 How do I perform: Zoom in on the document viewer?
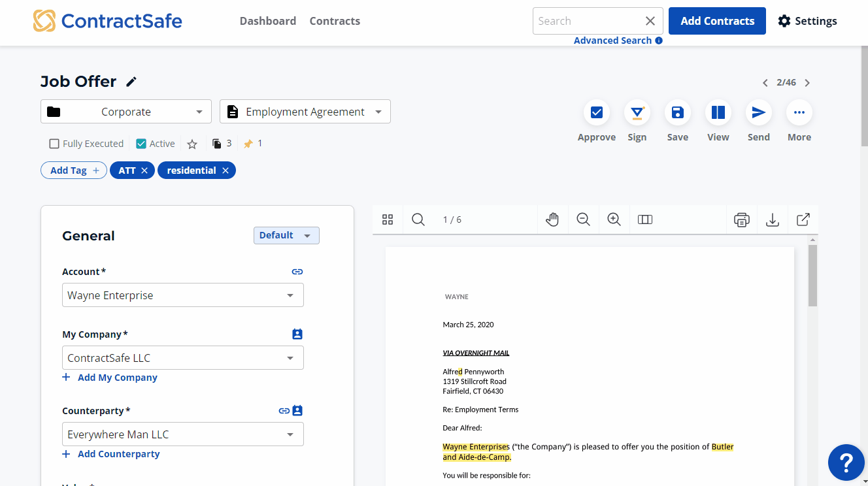614,219
